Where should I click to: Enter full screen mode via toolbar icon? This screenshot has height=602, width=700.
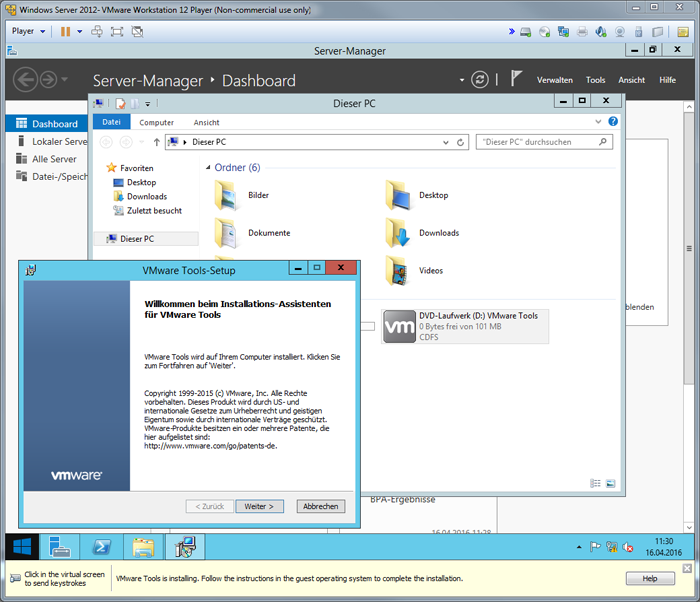(117, 31)
